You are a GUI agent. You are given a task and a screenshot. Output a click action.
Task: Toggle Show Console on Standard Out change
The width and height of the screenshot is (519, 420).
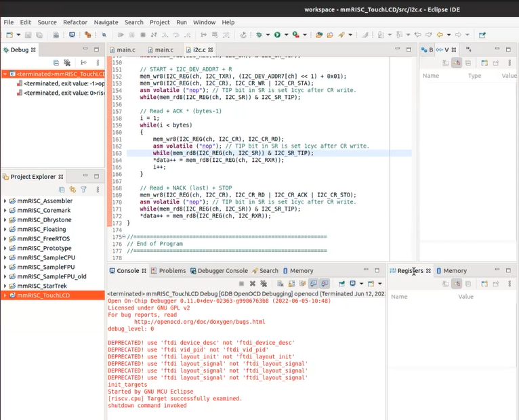tap(314, 284)
